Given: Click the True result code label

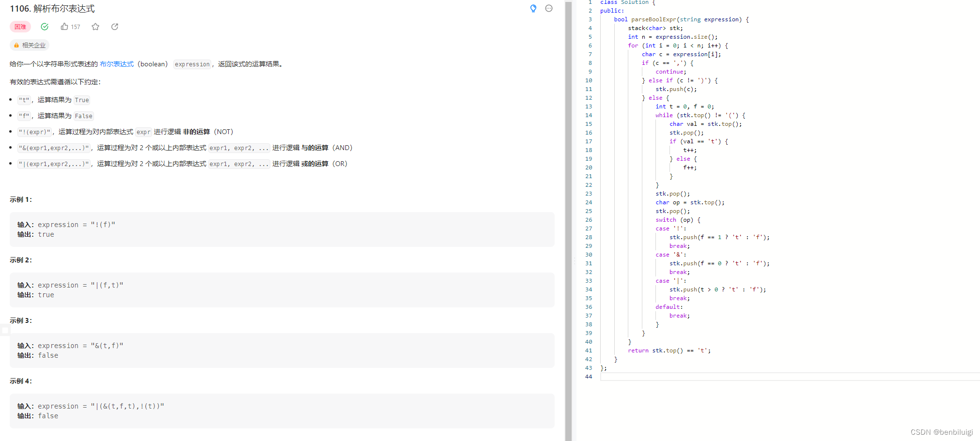Looking at the screenshot, I should pyautogui.click(x=82, y=100).
